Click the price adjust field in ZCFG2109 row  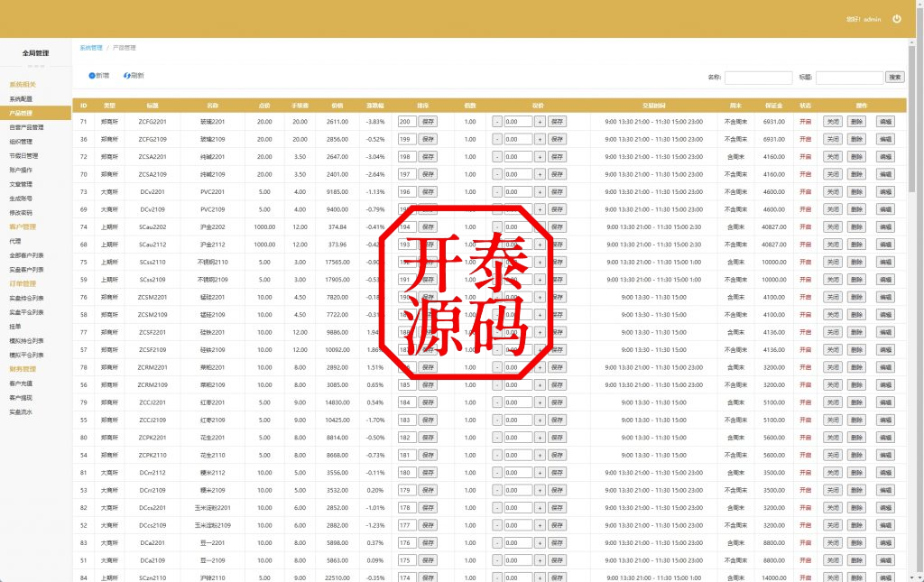(x=518, y=139)
